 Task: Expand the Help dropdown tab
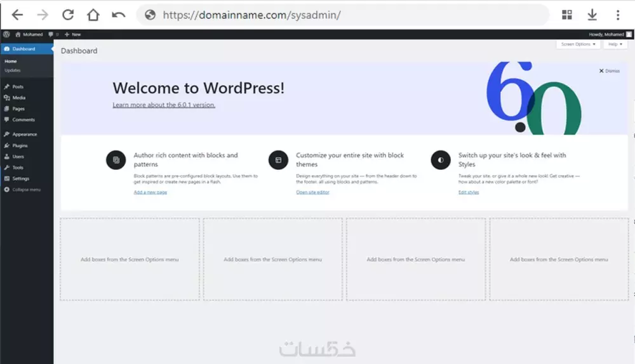pos(615,44)
